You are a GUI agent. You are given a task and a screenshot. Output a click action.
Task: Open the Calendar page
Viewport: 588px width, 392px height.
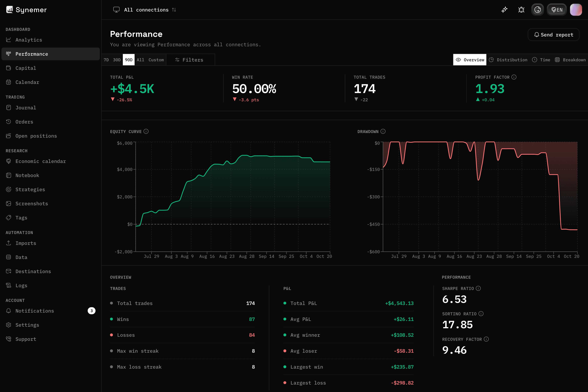(x=51, y=82)
